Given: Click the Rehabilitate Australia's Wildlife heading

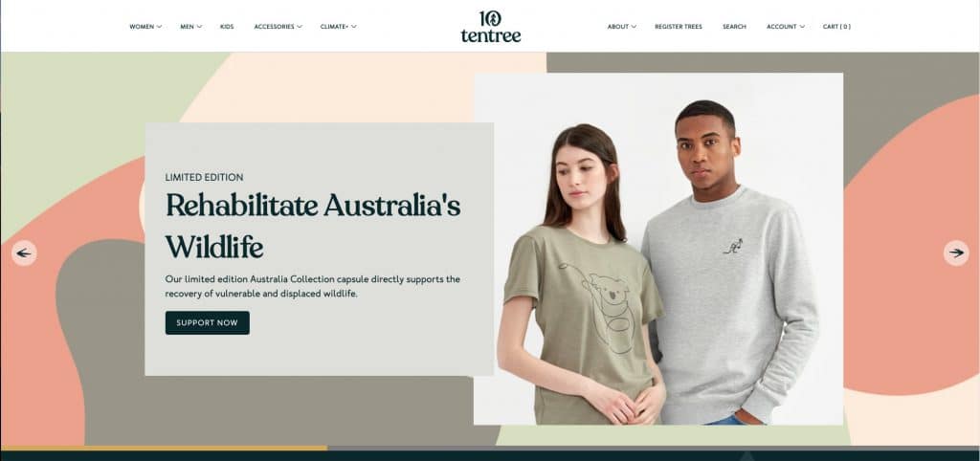Looking at the screenshot, I should [x=313, y=226].
